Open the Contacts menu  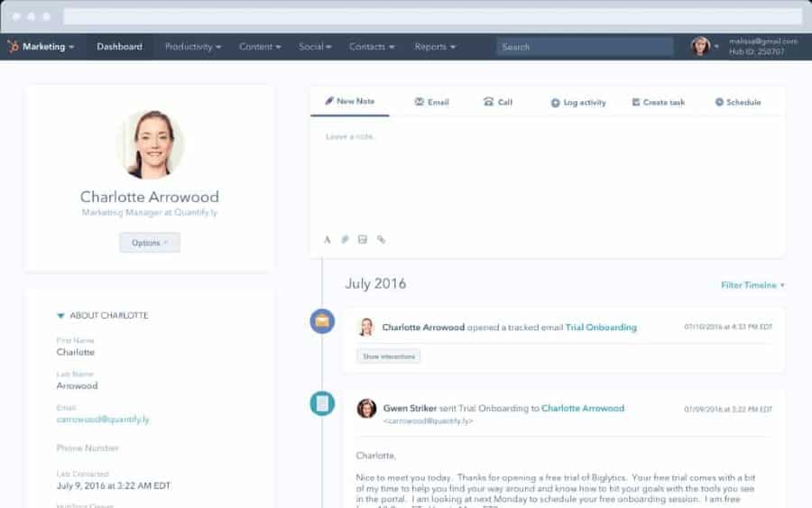pyautogui.click(x=372, y=47)
